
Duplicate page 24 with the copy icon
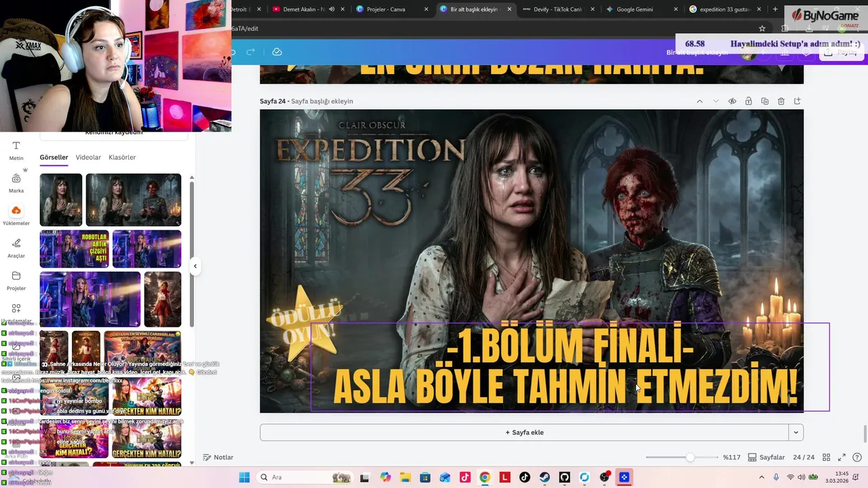click(x=765, y=101)
